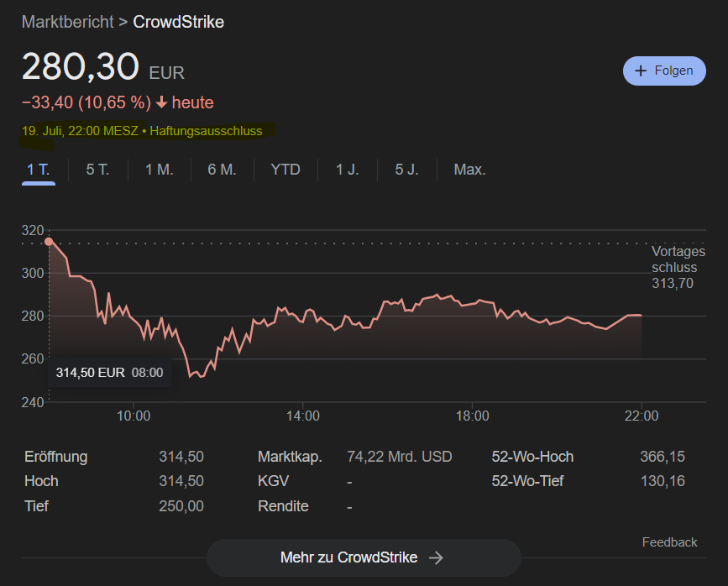Follow the stock with the Folgen button
Screen dimensions: 728x586
click(x=664, y=71)
